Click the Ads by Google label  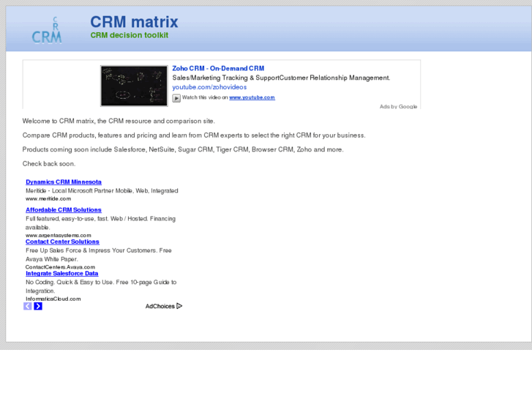pyautogui.click(x=398, y=106)
